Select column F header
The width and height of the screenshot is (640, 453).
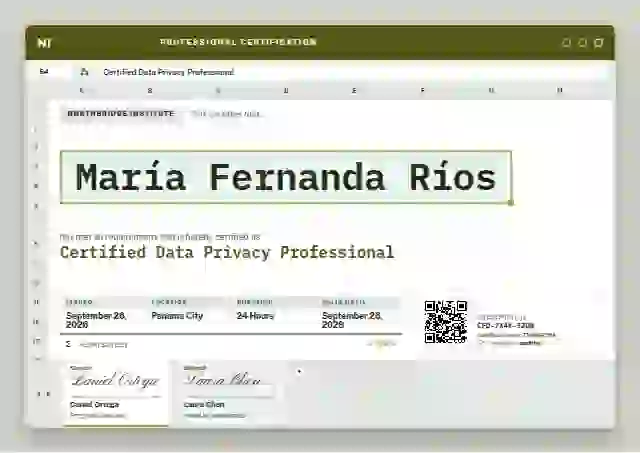pyautogui.click(x=422, y=90)
